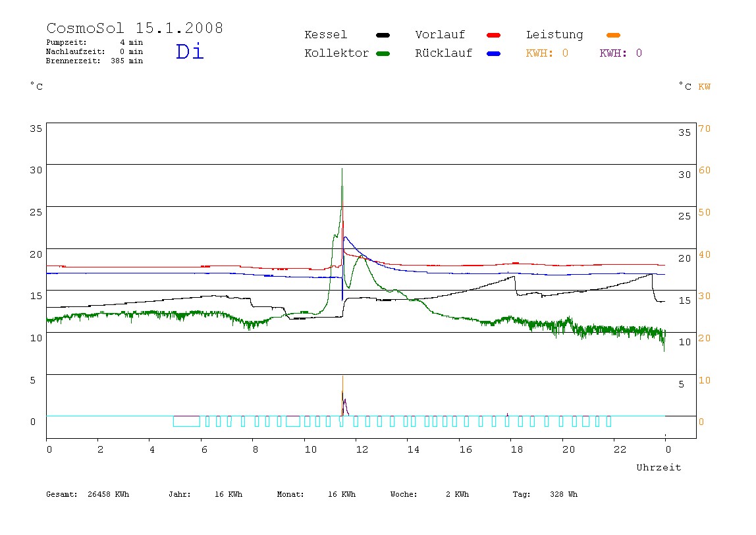This screenshot has width=756, height=535.
Task: Click the orange 70 KW tick label
Action: [x=705, y=128]
